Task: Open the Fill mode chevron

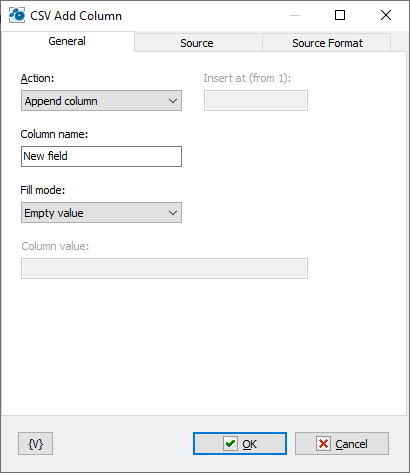Action: point(173,213)
